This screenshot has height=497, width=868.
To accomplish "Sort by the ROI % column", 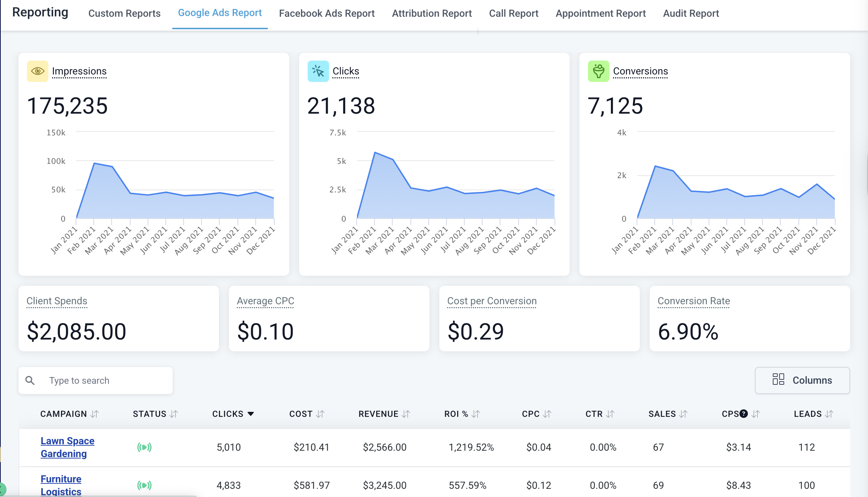I will click(476, 414).
